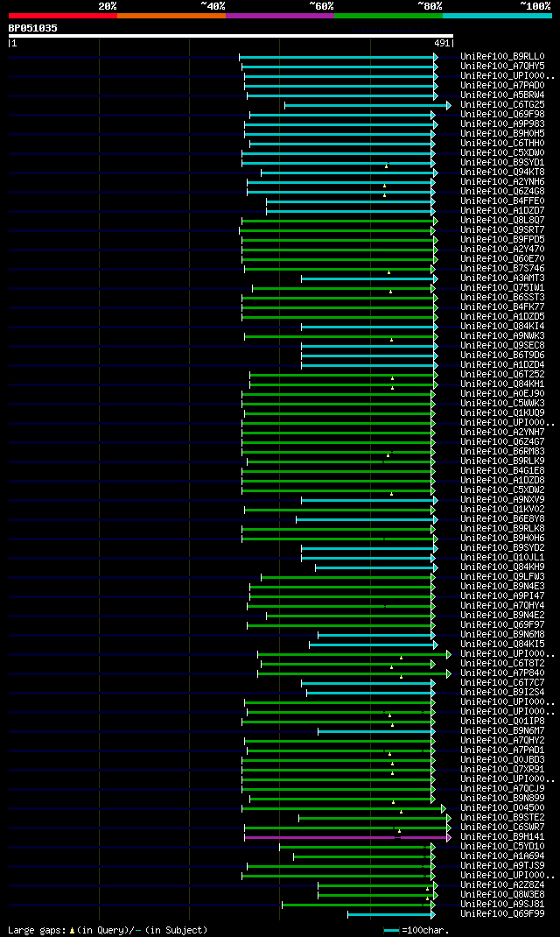Click hit name UniRef100_A2Z8Z4

pos(502,884)
